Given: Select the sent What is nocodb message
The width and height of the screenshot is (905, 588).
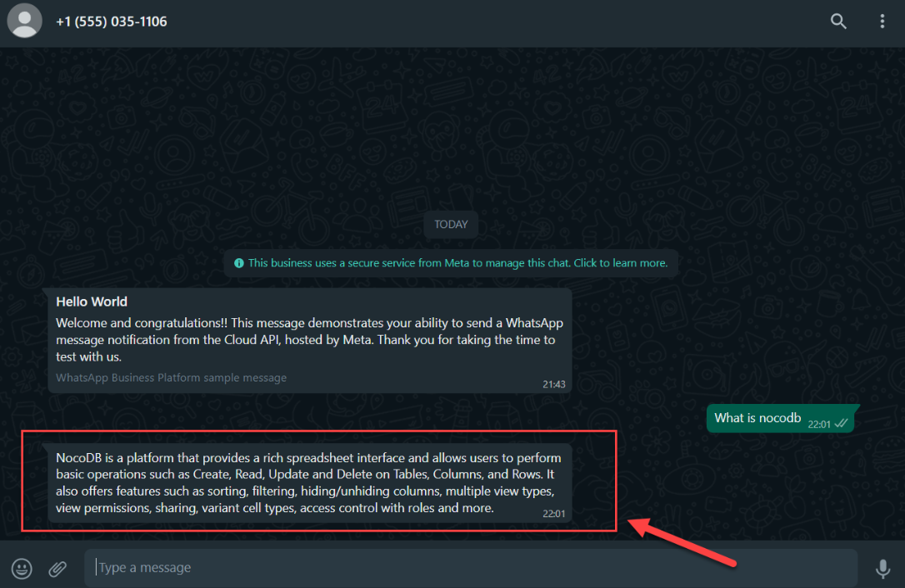Looking at the screenshot, I should [x=780, y=418].
